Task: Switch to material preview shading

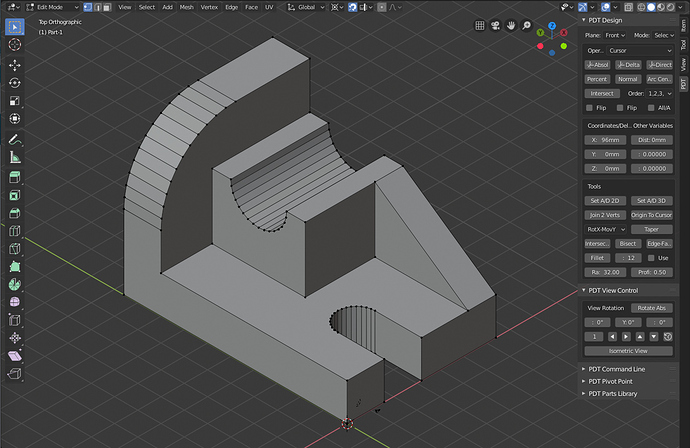Action: (661, 7)
